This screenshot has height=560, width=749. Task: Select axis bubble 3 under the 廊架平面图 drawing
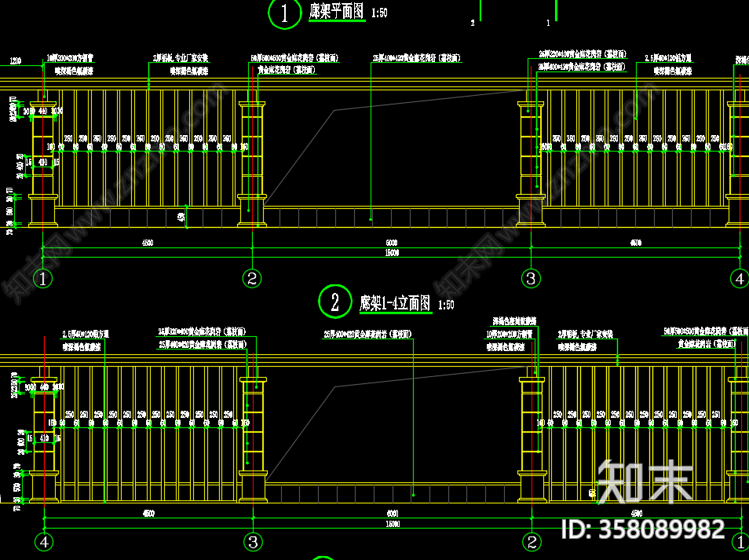click(x=531, y=278)
